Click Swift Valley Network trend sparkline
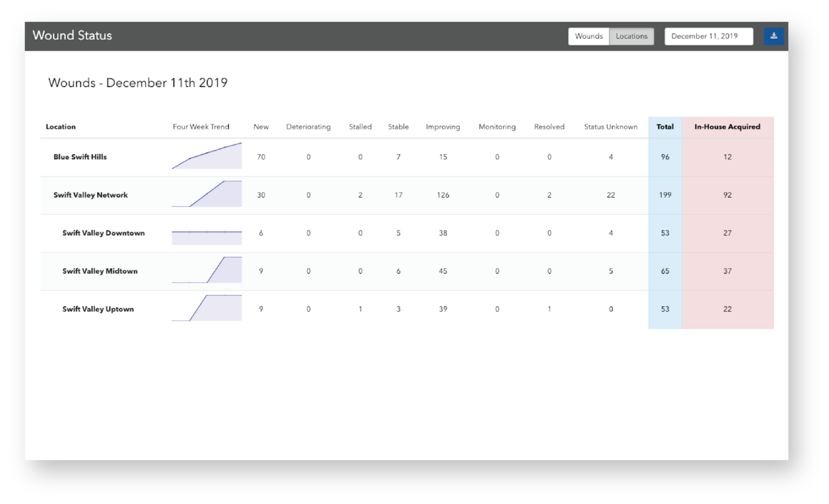 (x=207, y=195)
